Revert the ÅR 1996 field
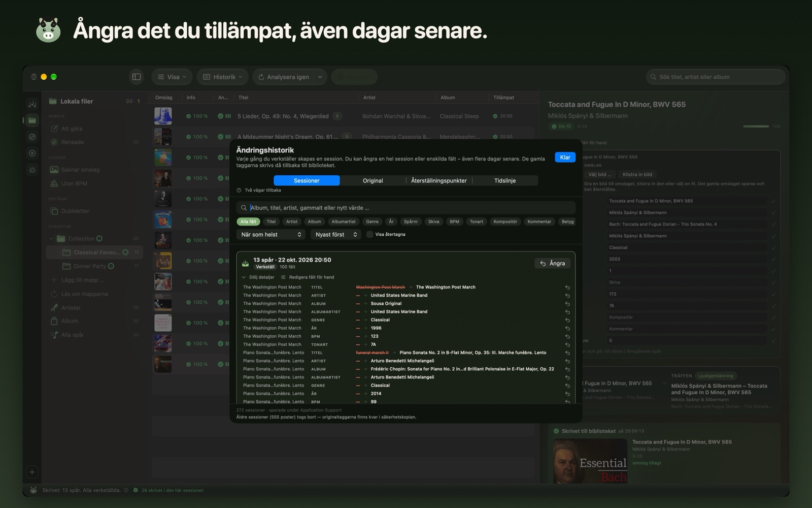Viewport: 812px width, 508px height. [x=567, y=328]
